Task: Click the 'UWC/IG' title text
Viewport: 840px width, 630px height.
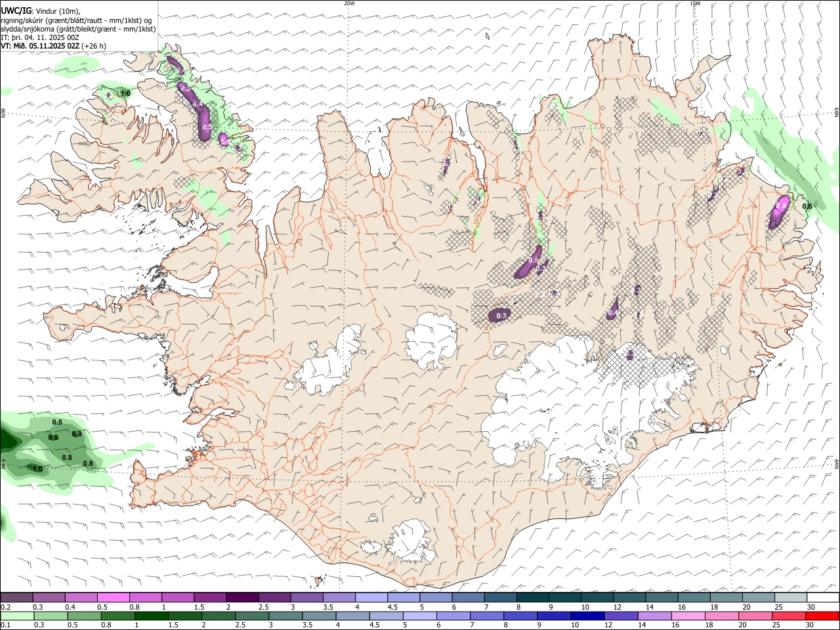Action: point(16,11)
